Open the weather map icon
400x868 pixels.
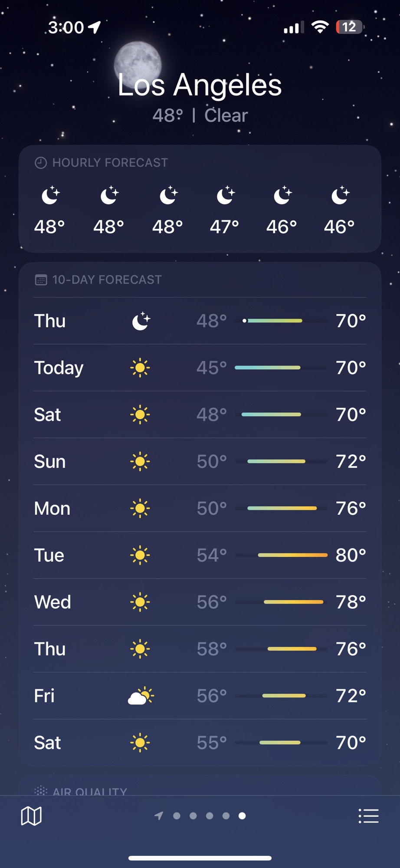coord(31,816)
